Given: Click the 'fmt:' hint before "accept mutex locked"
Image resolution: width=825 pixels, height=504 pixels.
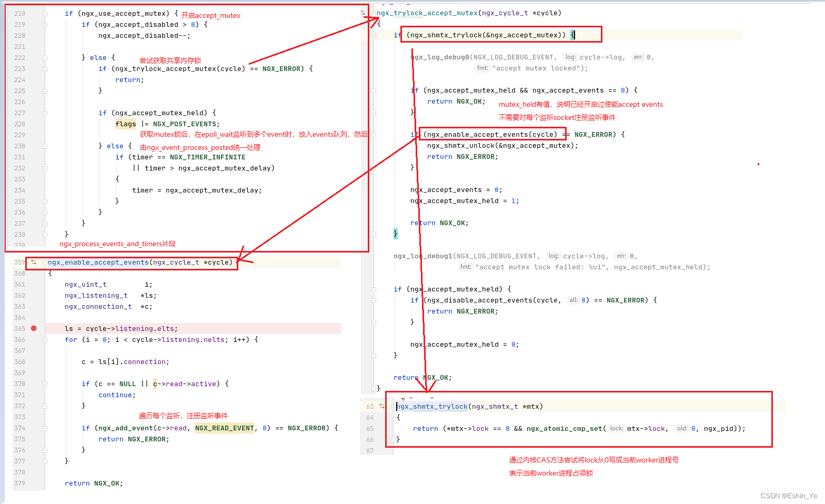Looking at the screenshot, I should pyautogui.click(x=482, y=68).
